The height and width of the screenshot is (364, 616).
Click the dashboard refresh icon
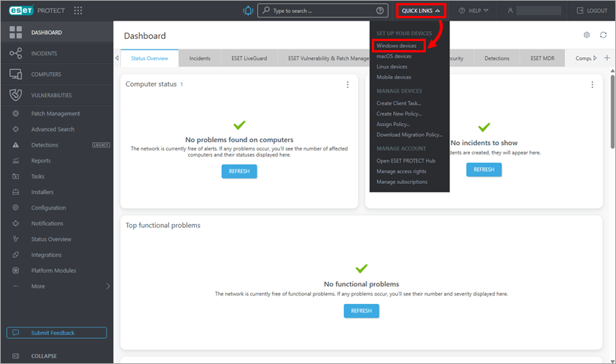[x=603, y=35]
